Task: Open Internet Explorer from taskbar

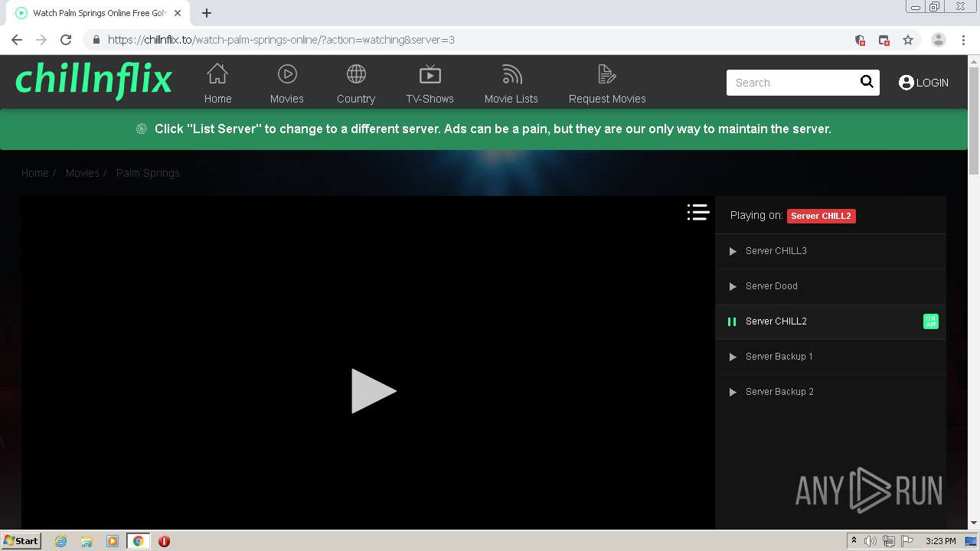Action: (x=61, y=541)
